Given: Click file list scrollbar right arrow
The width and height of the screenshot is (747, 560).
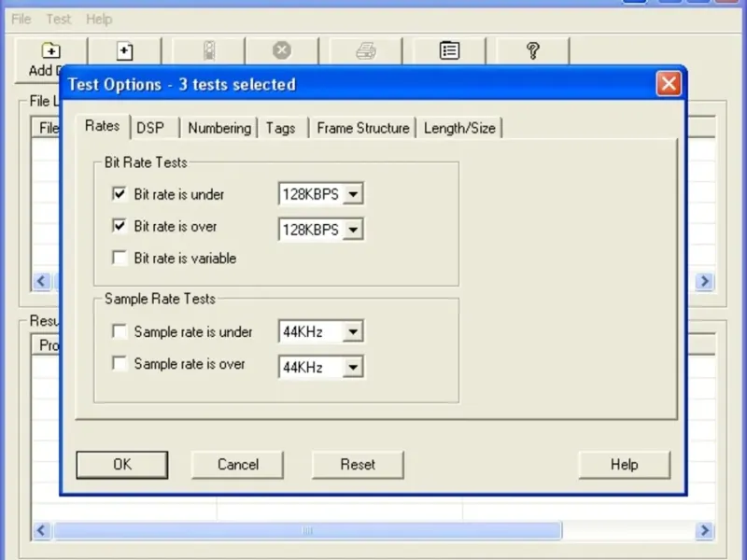Looking at the screenshot, I should coord(705,281).
